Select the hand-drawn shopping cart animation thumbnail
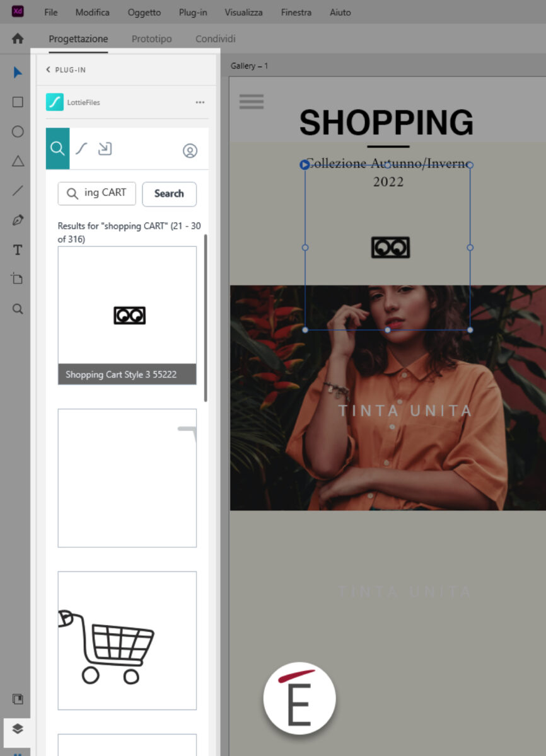 127,641
